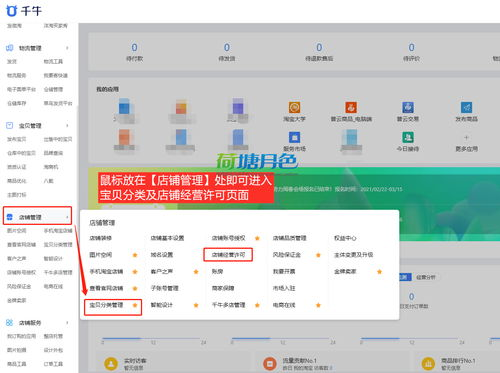Toggle favorite star next to 店铺账号授权
Image resolution: width=500 pixels, height=373 pixels.
(x=257, y=238)
